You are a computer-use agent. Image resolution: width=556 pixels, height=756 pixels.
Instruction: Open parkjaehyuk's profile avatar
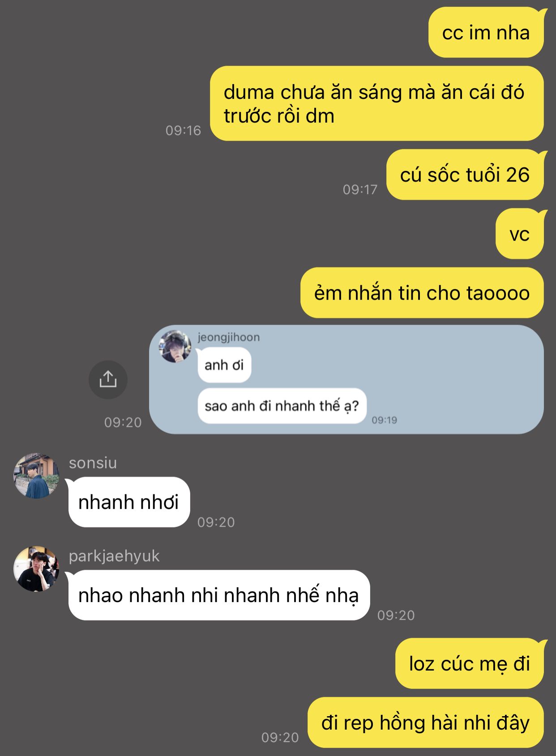[x=36, y=569]
